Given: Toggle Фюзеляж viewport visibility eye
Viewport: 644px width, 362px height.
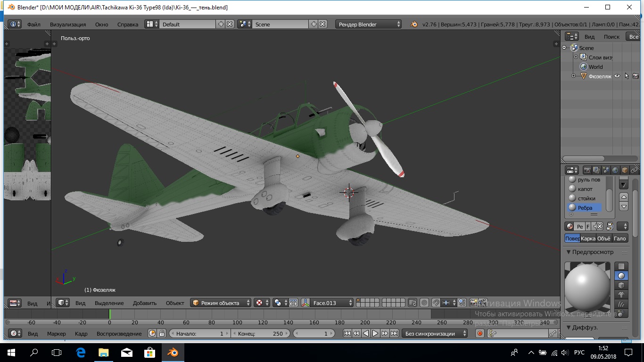Looking at the screenshot, I should [x=617, y=76].
